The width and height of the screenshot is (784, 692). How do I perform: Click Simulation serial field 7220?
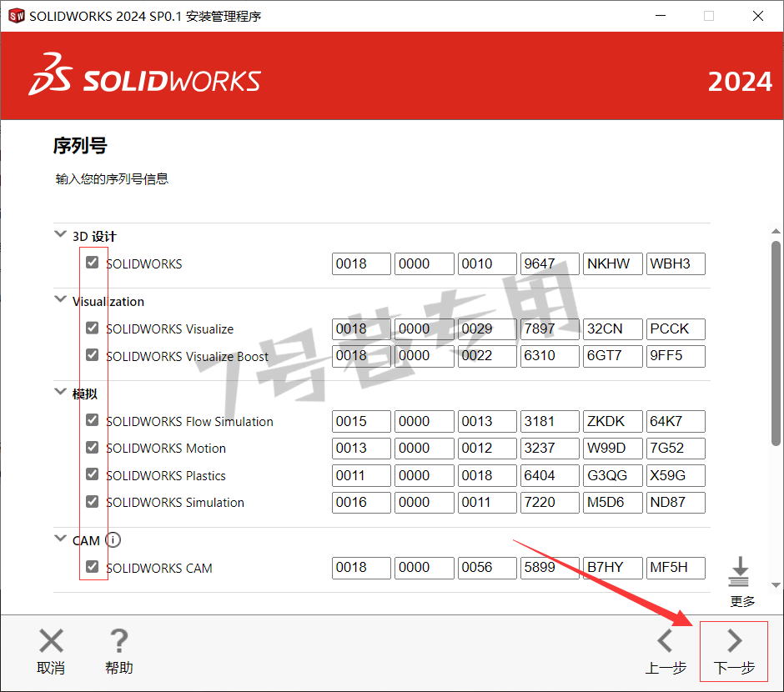pyautogui.click(x=550, y=503)
